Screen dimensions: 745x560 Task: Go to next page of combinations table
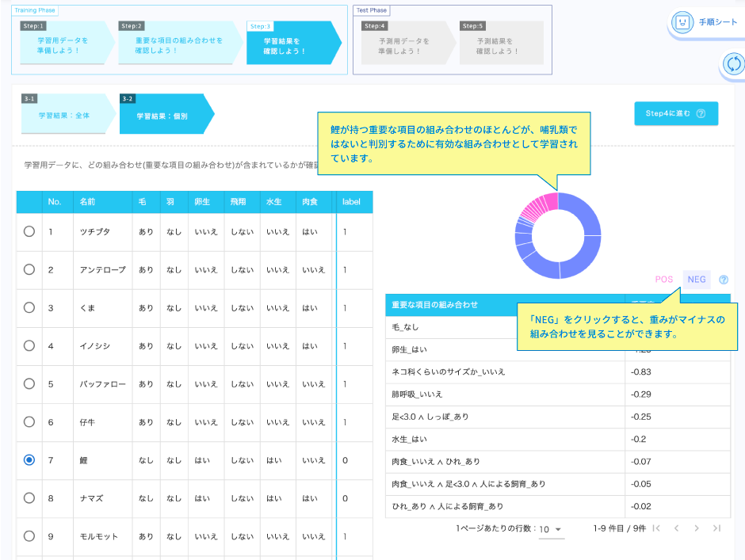(x=697, y=528)
